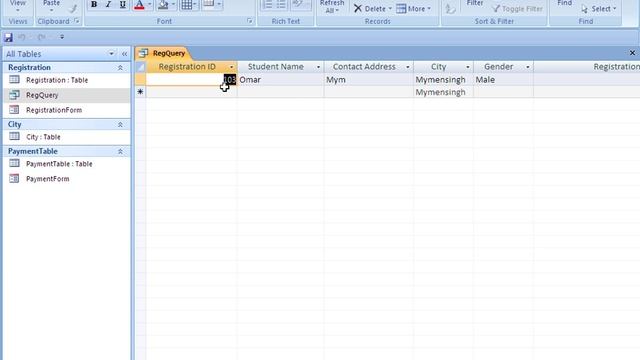Click the bulleted list icon in Rich Text
The width and height of the screenshot is (640, 360).
click(281, 4)
